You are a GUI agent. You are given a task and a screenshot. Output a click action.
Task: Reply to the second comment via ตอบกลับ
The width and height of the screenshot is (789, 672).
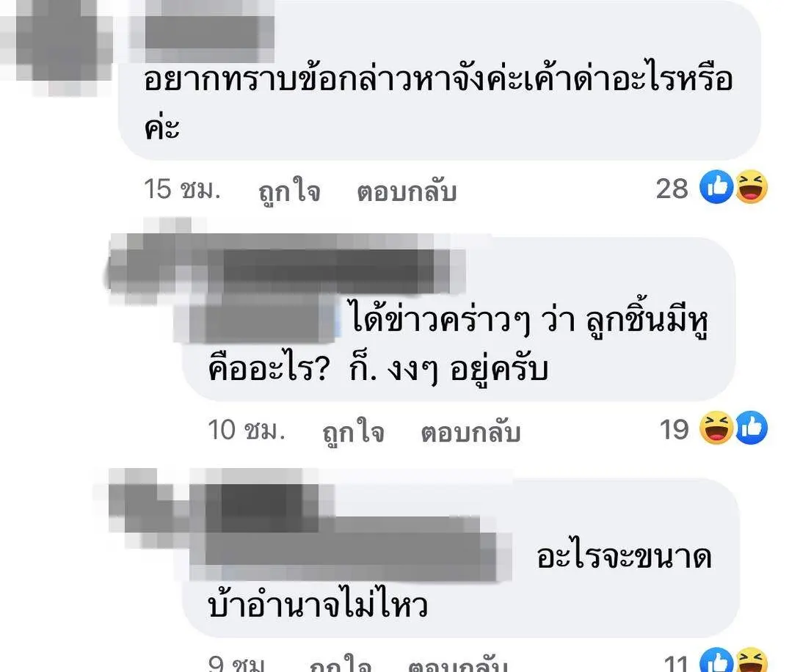(470, 433)
